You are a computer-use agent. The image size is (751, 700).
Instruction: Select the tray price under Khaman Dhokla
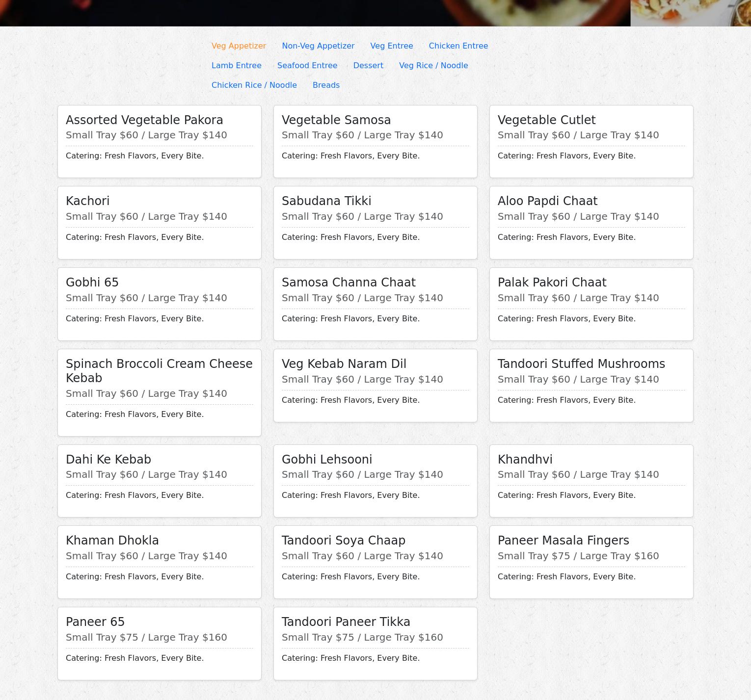coord(146,556)
